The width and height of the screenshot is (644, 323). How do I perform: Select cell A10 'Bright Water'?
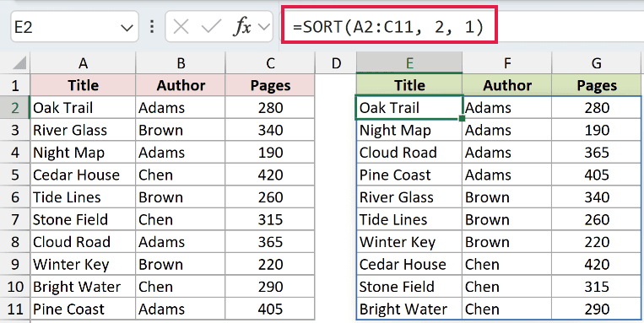coord(83,287)
